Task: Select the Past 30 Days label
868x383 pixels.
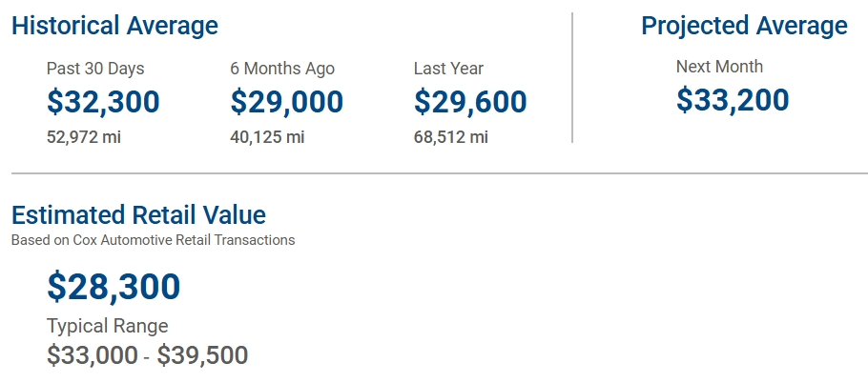Action: click(95, 69)
